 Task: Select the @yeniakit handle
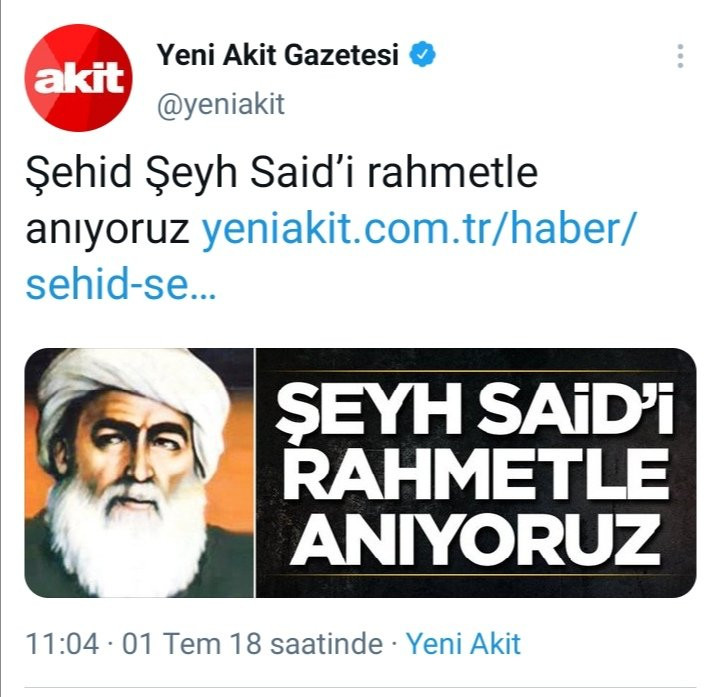pyautogui.click(x=221, y=104)
